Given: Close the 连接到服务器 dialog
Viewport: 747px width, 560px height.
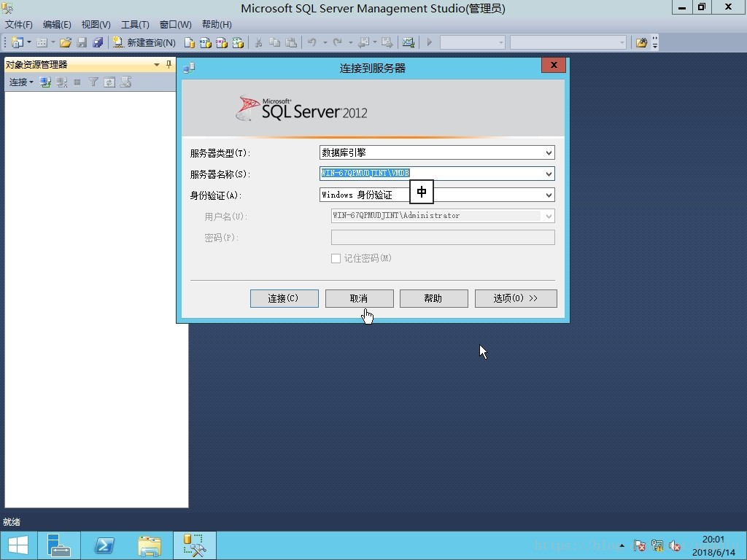Looking at the screenshot, I should point(554,65).
